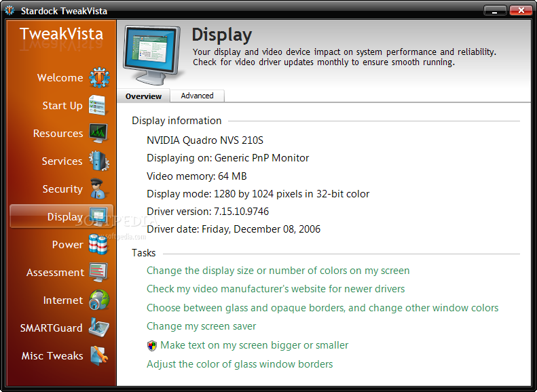Viewport: 537px width, 392px height.
Task: Open Make text bigger or smaller link
Action: tap(254, 345)
